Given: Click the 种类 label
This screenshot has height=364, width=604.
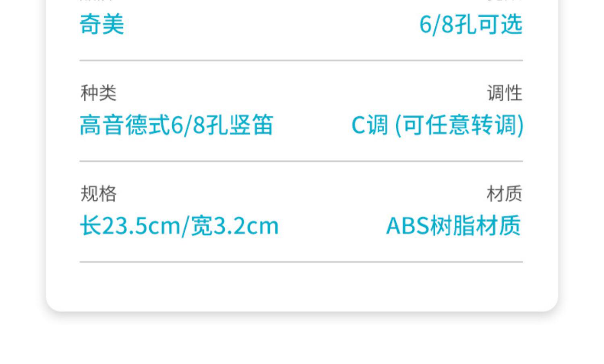Looking at the screenshot, I should coord(98,93).
